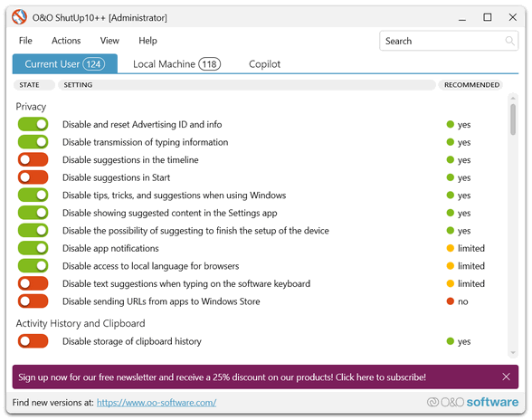Click the Search input field
The image size is (532, 420).
pyautogui.click(x=449, y=41)
